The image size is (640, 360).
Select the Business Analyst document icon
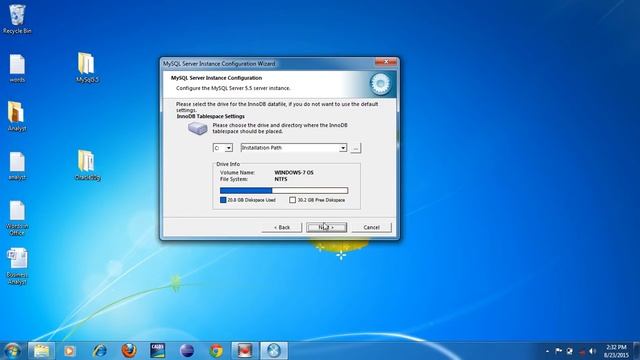point(17,267)
